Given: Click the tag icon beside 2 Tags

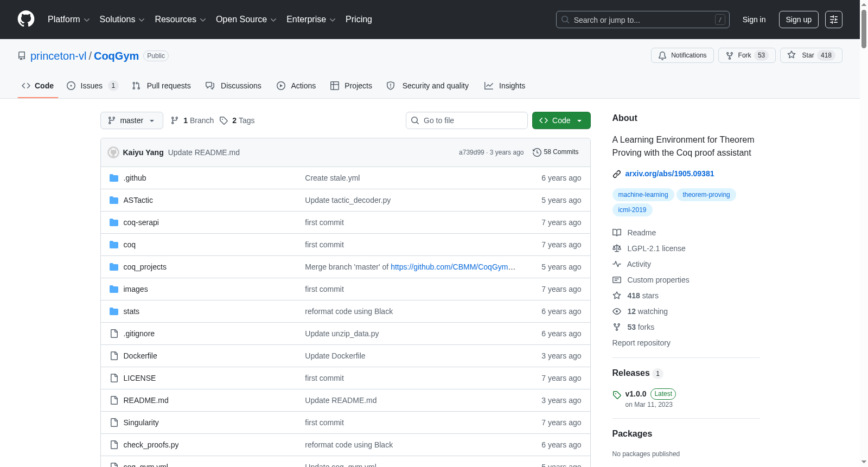Looking at the screenshot, I should click(x=224, y=120).
